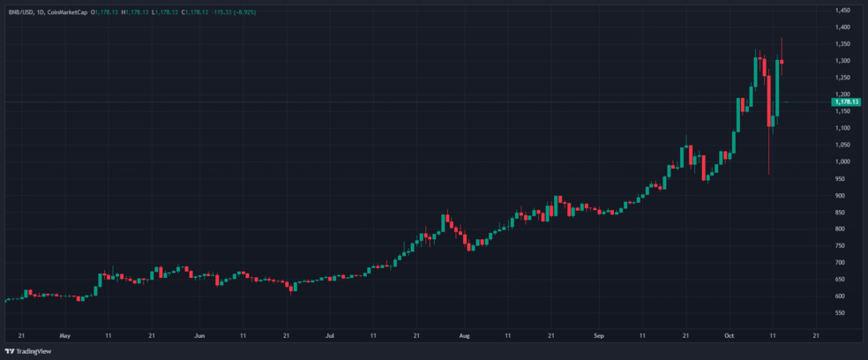The height and width of the screenshot is (360, 868).
Task: Click the CoinMarketCap source label
Action: pyautogui.click(x=68, y=10)
